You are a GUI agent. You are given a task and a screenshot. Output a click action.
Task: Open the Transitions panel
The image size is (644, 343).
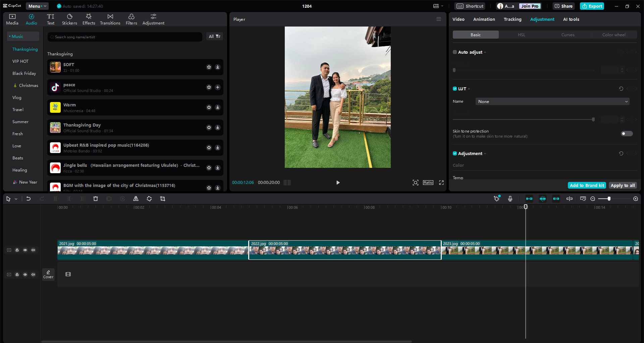coord(110,19)
